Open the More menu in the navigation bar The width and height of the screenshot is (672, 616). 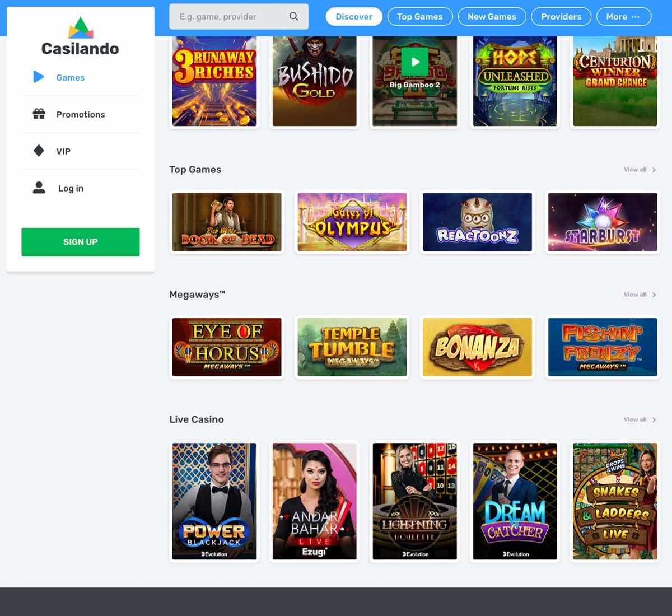pyautogui.click(x=623, y=16)
